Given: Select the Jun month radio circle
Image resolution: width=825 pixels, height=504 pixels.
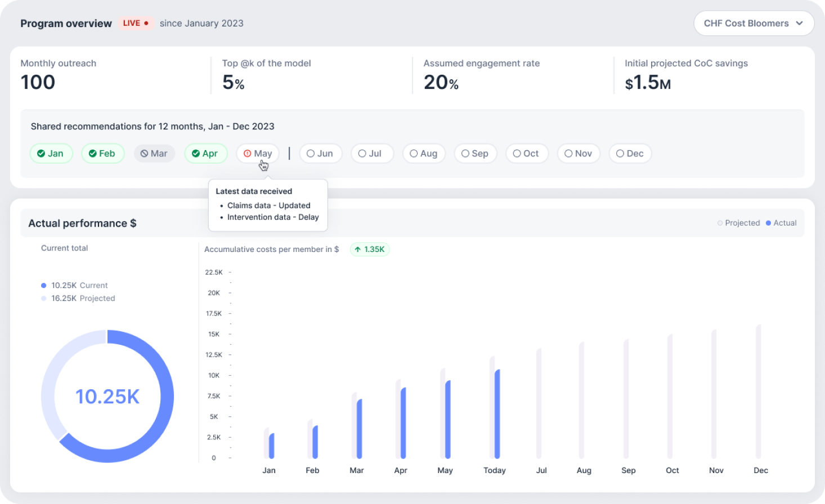Looking at the screenshot, I should coord(310,153).
